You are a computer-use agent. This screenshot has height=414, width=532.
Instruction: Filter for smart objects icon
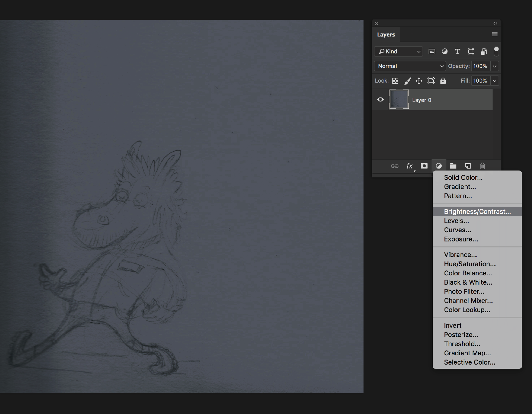pos(484,51)
